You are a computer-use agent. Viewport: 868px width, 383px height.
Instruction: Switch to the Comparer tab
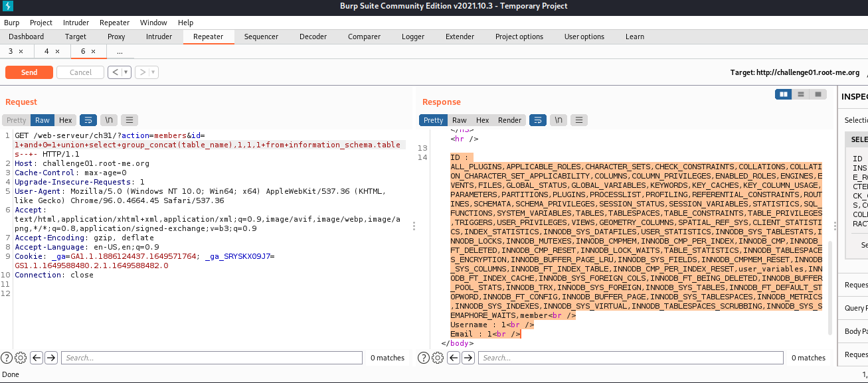(365, 37)
